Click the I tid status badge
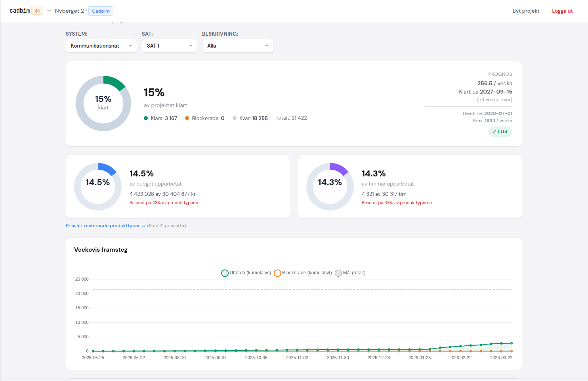This screenshot has height=381, width=588. 500,132
